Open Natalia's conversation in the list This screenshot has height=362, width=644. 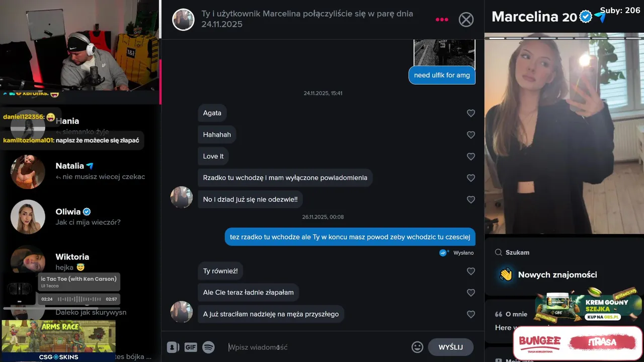coord(80,171)
